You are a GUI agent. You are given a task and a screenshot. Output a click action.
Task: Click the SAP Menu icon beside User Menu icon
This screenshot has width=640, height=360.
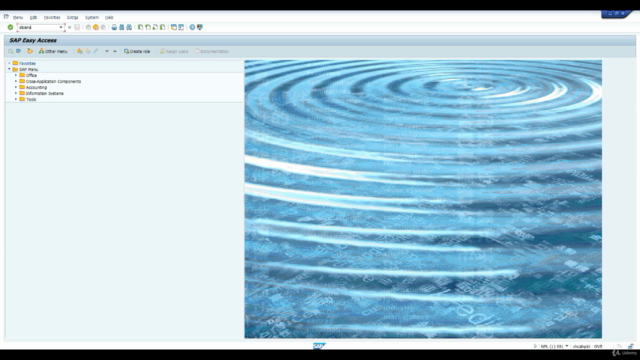pyautogui.click(x=19, y=51)
